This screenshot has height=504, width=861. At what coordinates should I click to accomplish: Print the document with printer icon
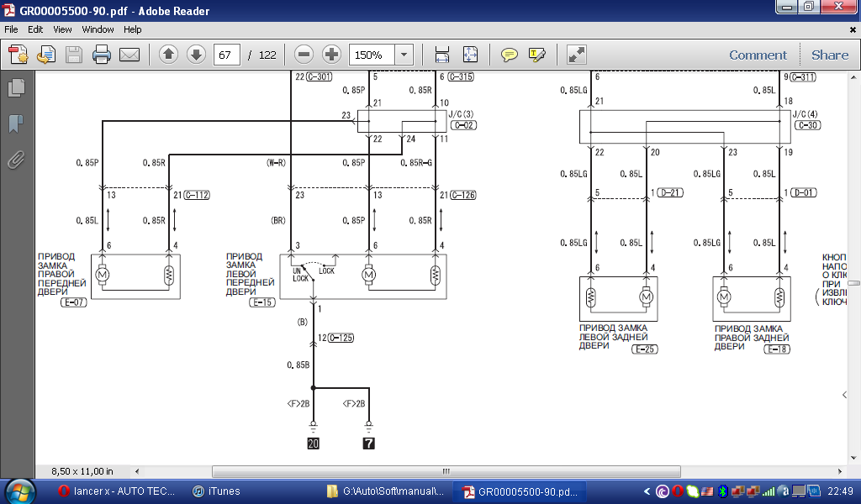(102, 55)
